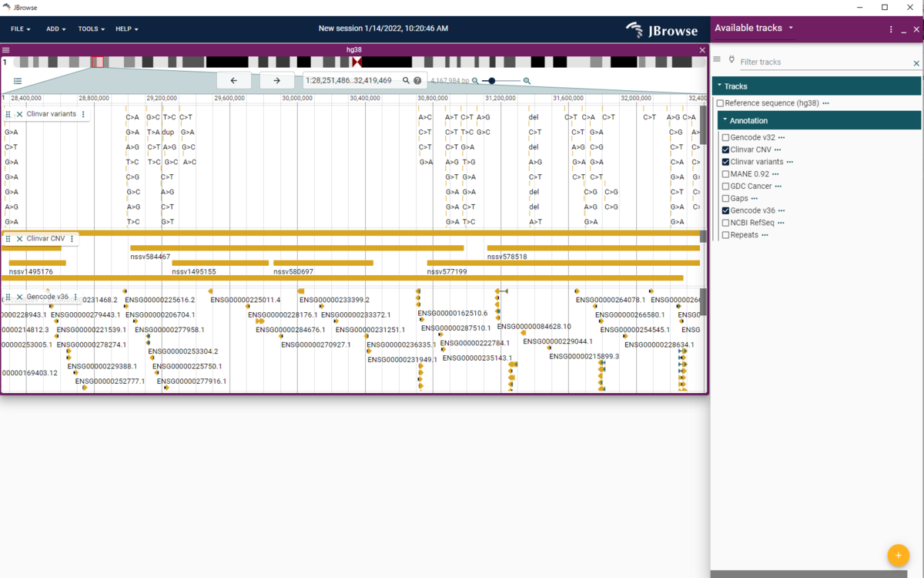This screenshot has width=924, height=578.
Task: Open the location search help icon
Action: (417, 80)
